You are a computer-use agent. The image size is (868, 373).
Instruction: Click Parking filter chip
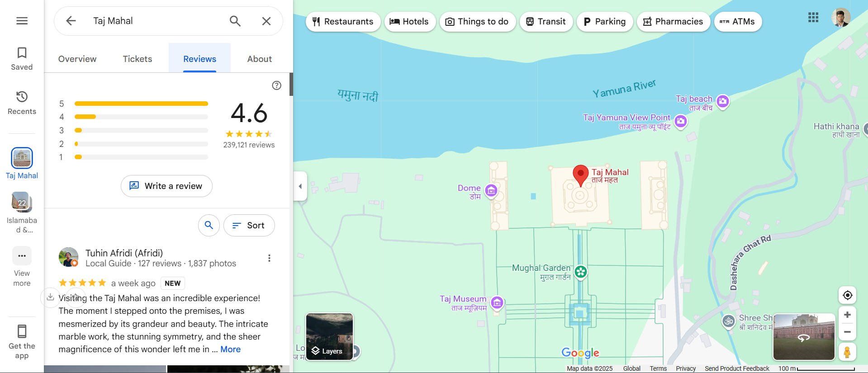pos(605,21)
